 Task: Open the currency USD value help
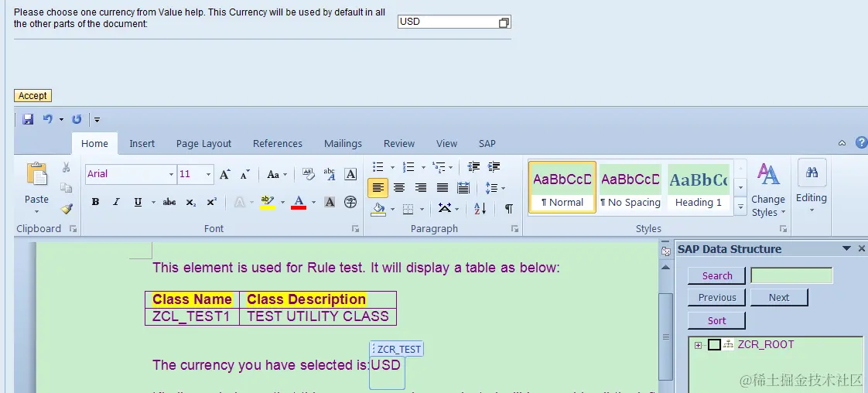coord(504,22)
